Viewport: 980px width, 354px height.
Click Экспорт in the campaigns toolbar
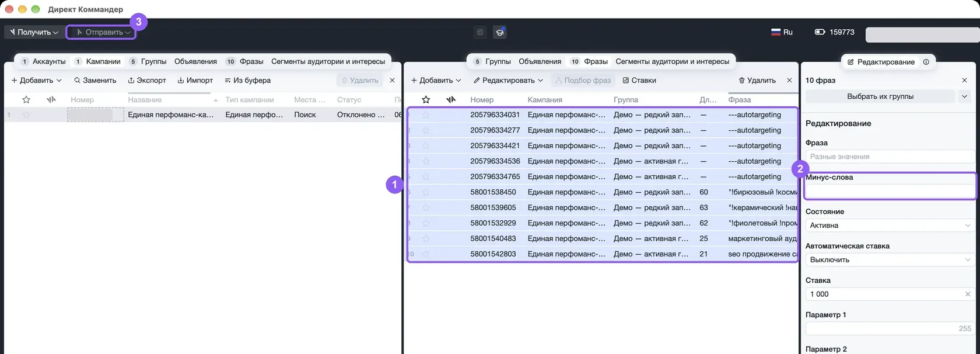[x=147, y=80]
